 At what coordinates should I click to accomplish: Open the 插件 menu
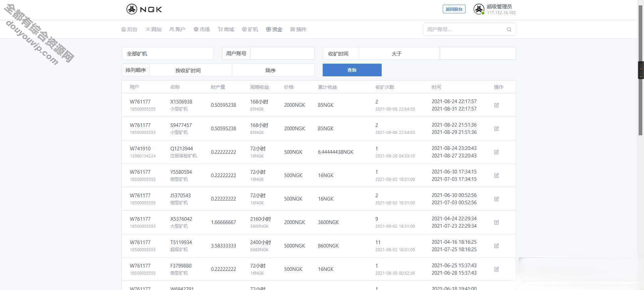pos(299,29)
